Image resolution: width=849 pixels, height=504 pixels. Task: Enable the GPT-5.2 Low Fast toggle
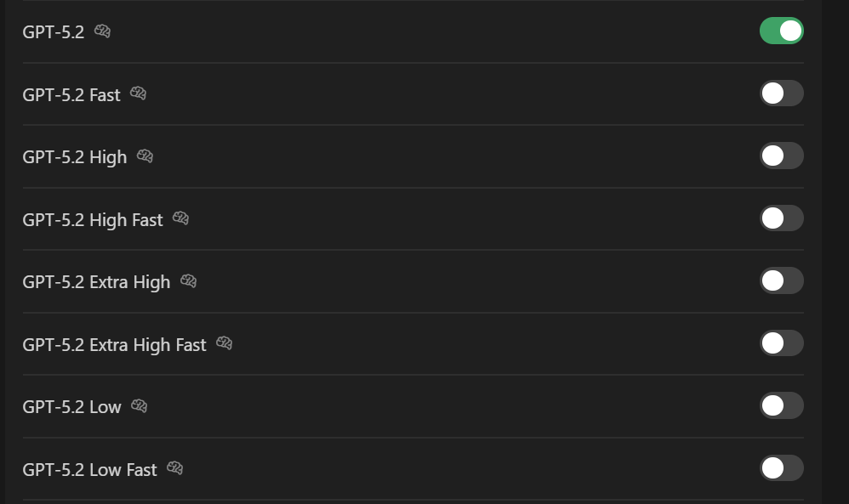coord(781,468)
